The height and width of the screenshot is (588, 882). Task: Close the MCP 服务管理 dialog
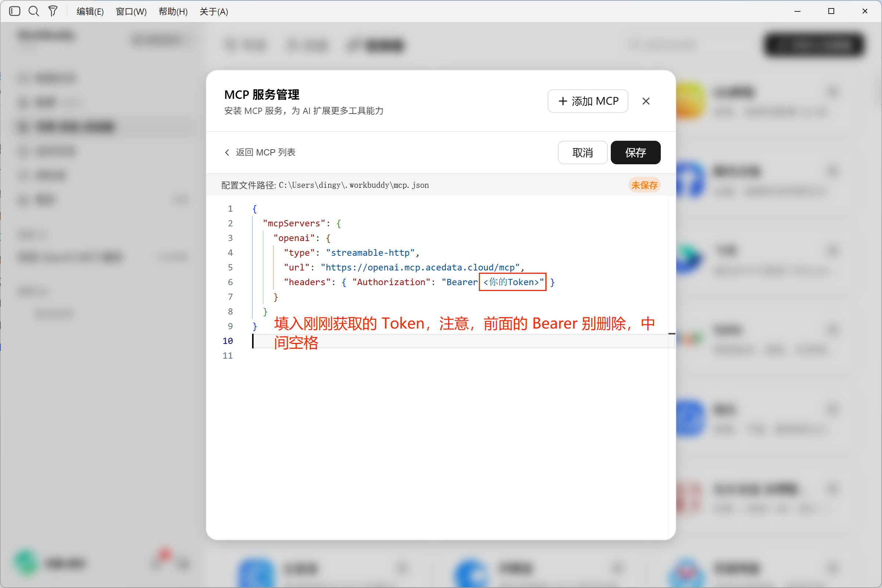(x=646, y=101)
